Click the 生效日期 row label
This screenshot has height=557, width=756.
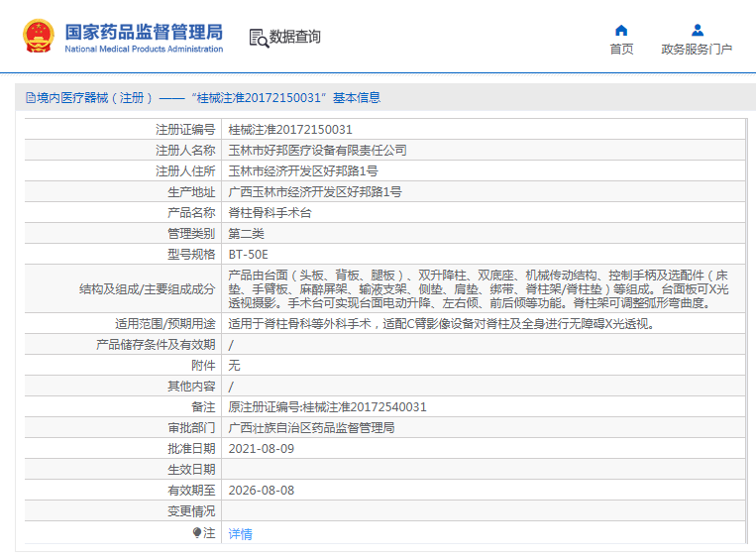pyautogui.click(x=191, y=469)
